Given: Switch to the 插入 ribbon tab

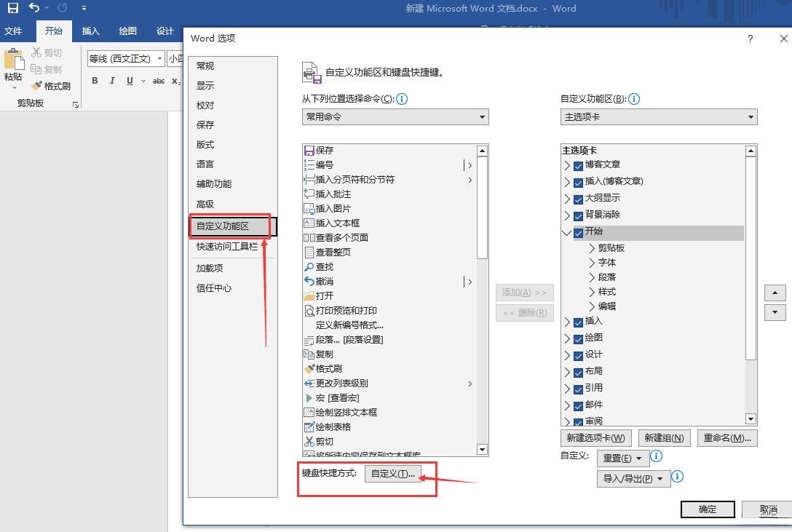Looking at the screenshot, I should coord(90,31).
